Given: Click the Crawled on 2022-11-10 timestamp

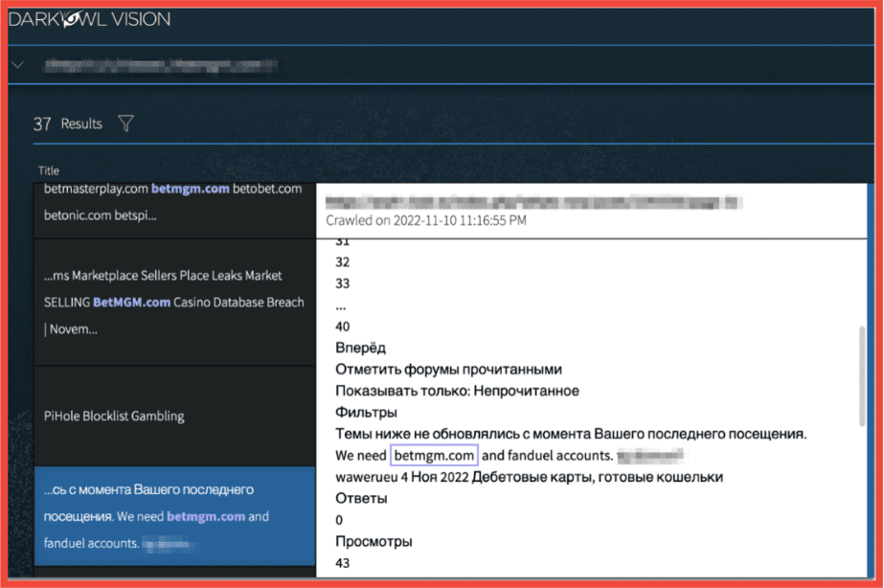Looking at the screenshot, I should (x=426, y=220).
